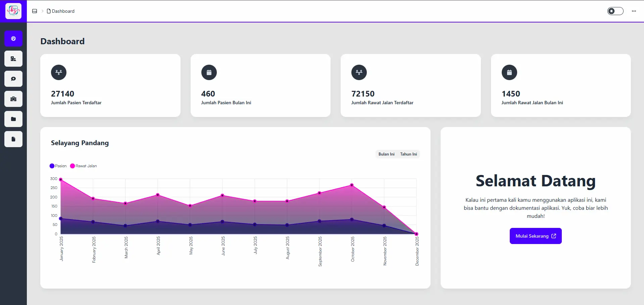The width and height of the screenshot is (644, 305).
Task: Open the three-dot more options menu
Action: (634, 11)
